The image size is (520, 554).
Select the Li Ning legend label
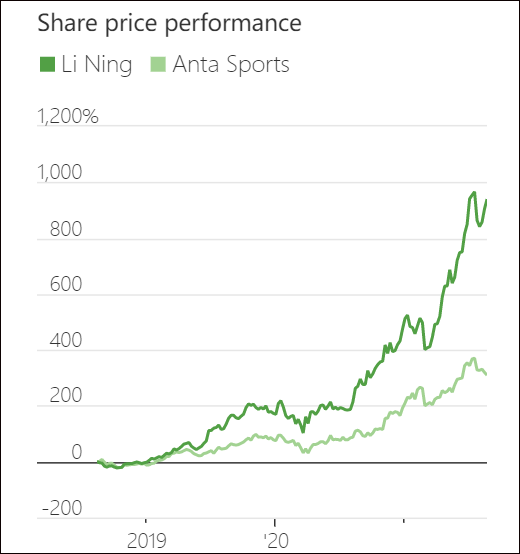pos(97,65)
